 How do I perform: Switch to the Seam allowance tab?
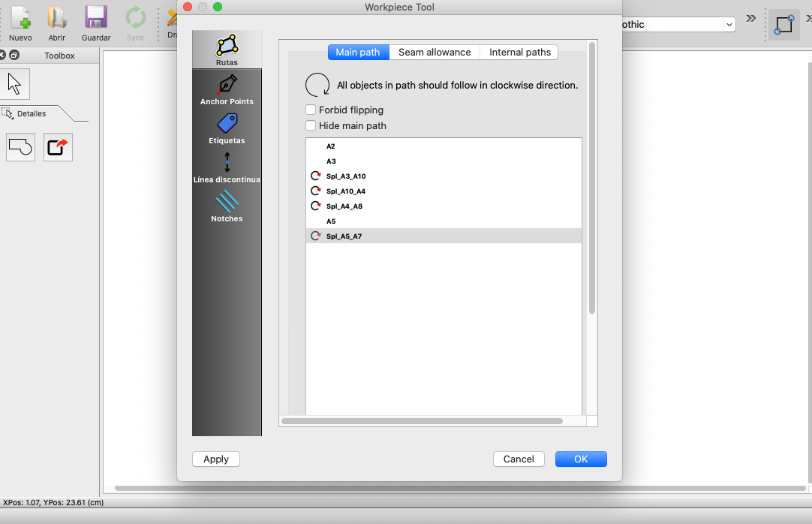click(x=435, y=52)
